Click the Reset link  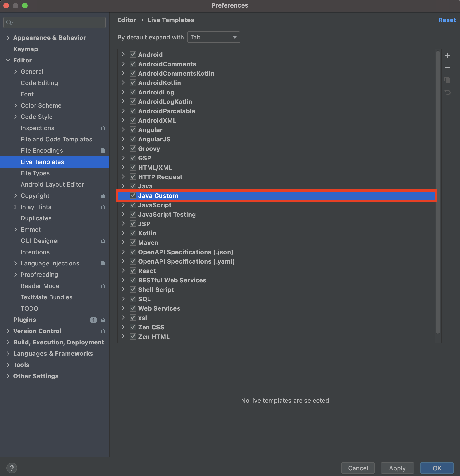[x=447, y=20]
